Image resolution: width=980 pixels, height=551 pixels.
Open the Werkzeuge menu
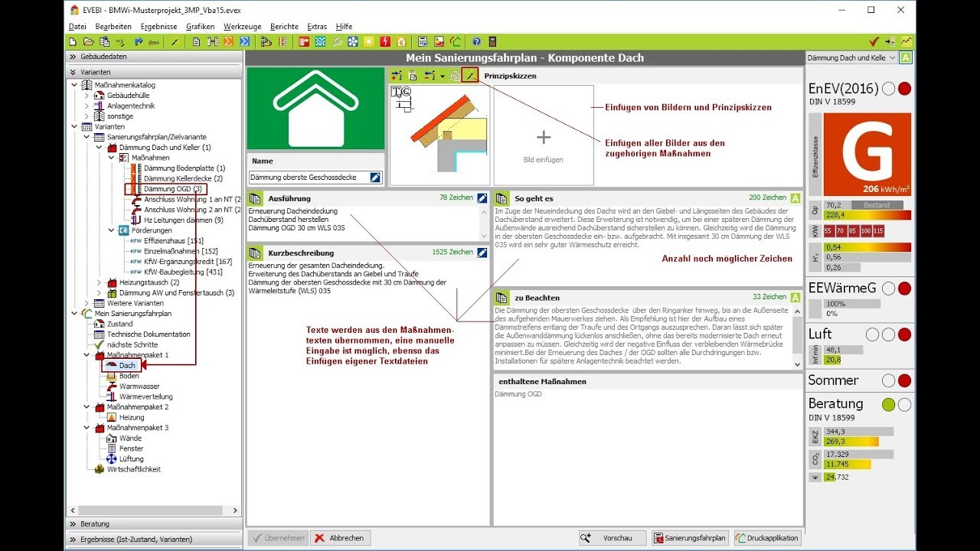pyautogui.click(x=242, y=27)
